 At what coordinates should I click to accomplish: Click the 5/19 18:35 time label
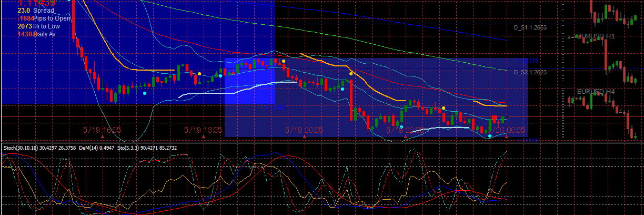pos(203,129)
